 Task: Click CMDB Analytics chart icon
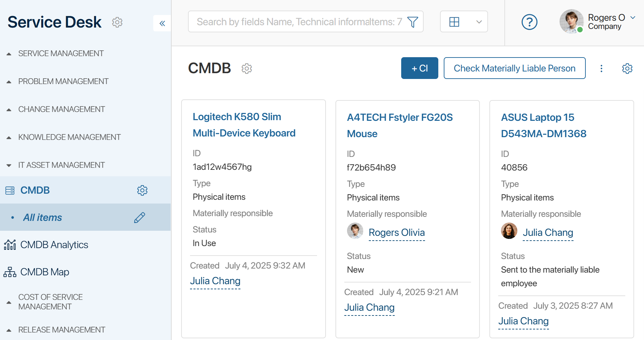10,245
